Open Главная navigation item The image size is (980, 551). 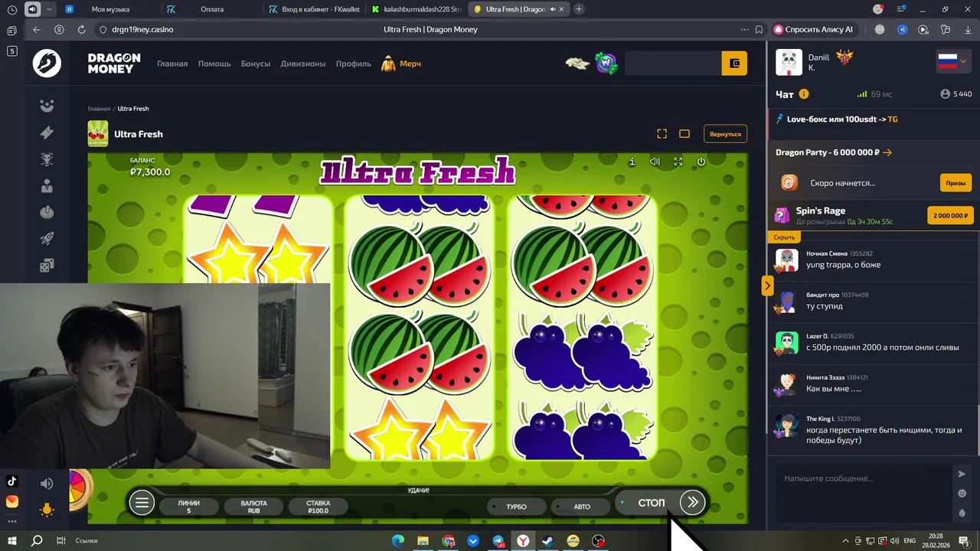coord(172,64)
